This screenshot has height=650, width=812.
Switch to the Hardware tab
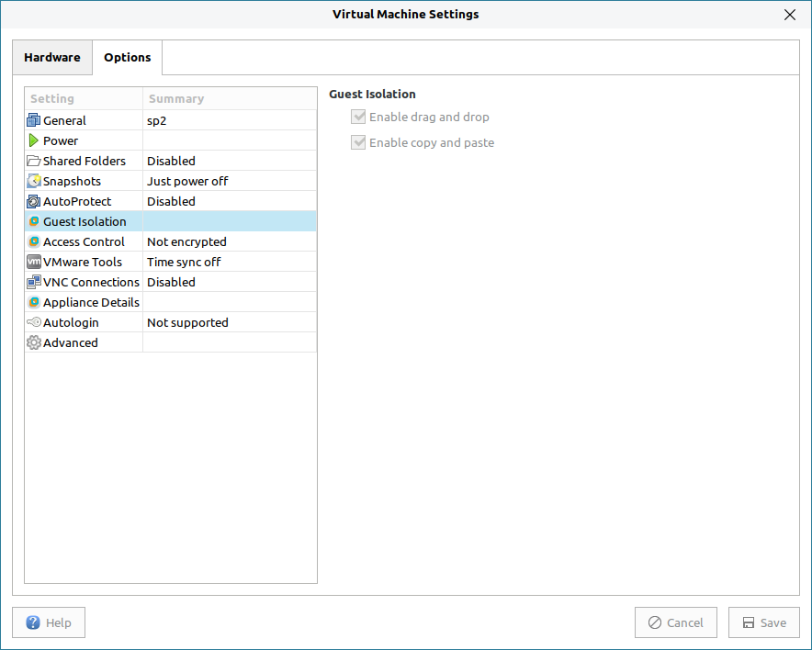pyautogui.click(x=52, y=57)
